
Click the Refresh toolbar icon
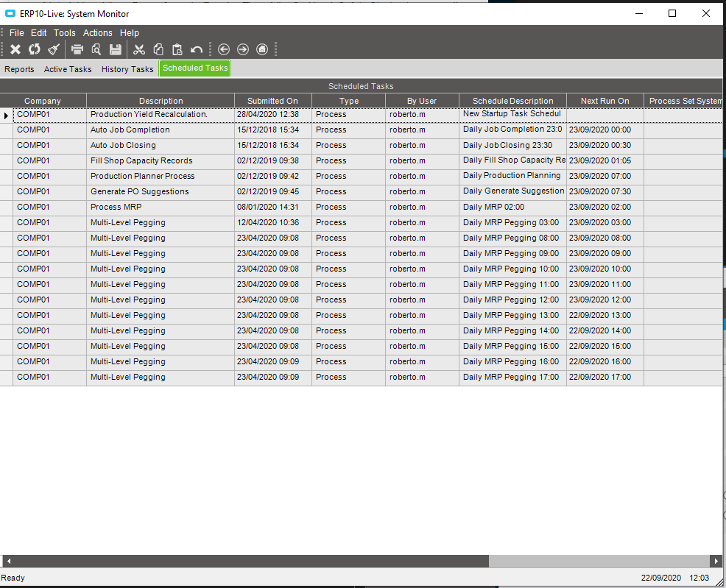[x=35, y=49]
